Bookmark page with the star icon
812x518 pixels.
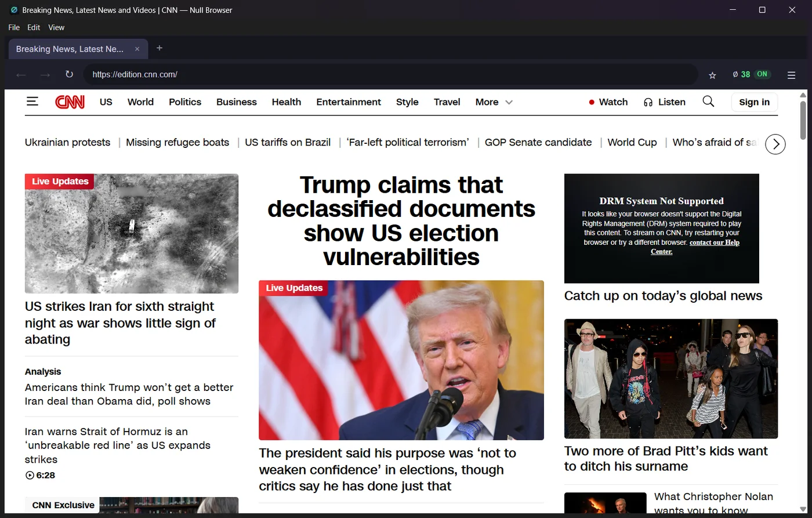click(x=712, y=75)
